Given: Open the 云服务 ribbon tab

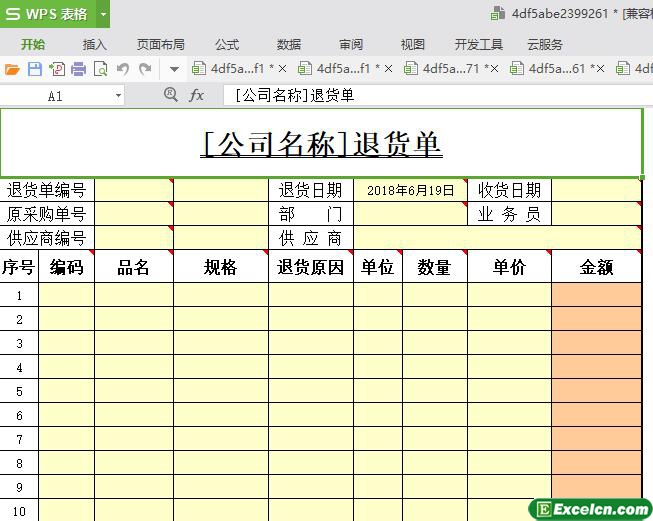Looking at the screenshot, I should [545, 45].
